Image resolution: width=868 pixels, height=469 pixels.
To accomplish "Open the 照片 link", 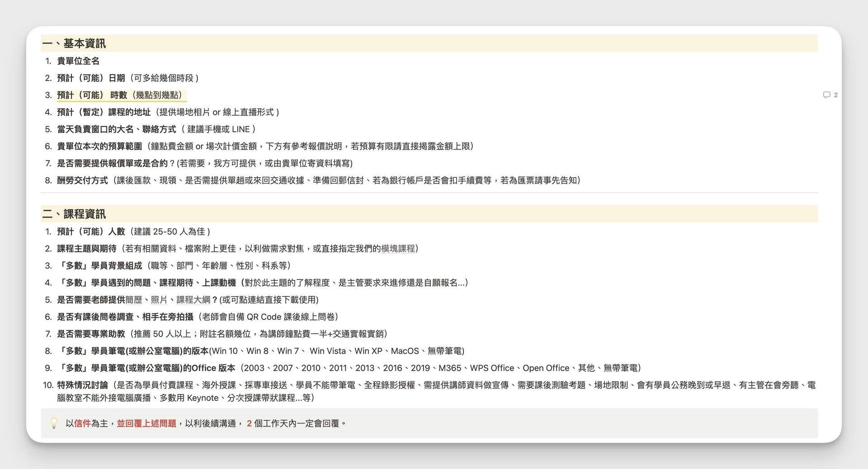I will point(159,300).
